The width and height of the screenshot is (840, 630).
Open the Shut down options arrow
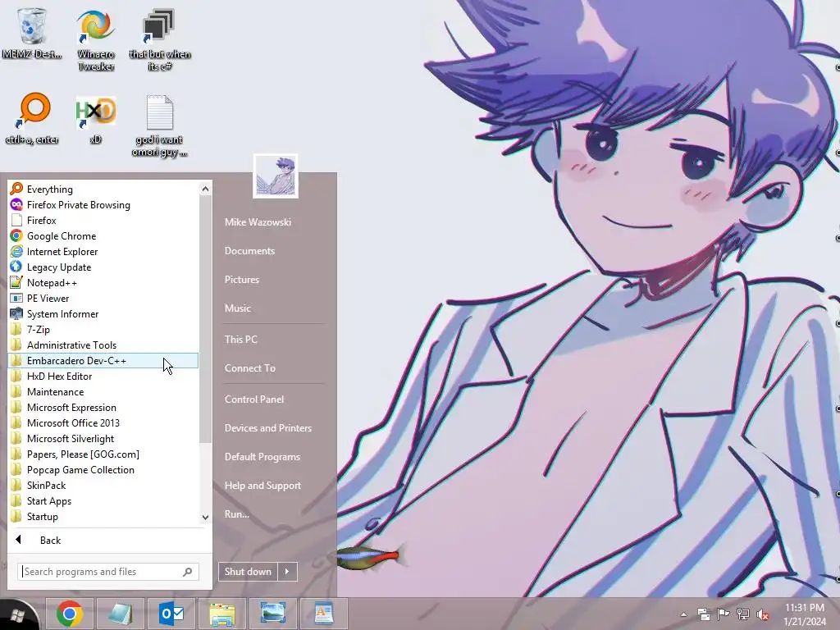tap(287, 572)
